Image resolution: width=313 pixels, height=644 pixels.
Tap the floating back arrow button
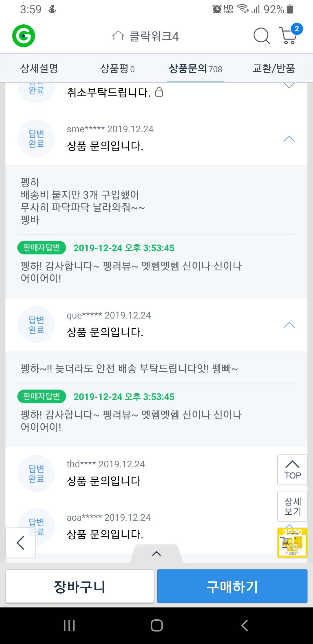click(21, 543)
